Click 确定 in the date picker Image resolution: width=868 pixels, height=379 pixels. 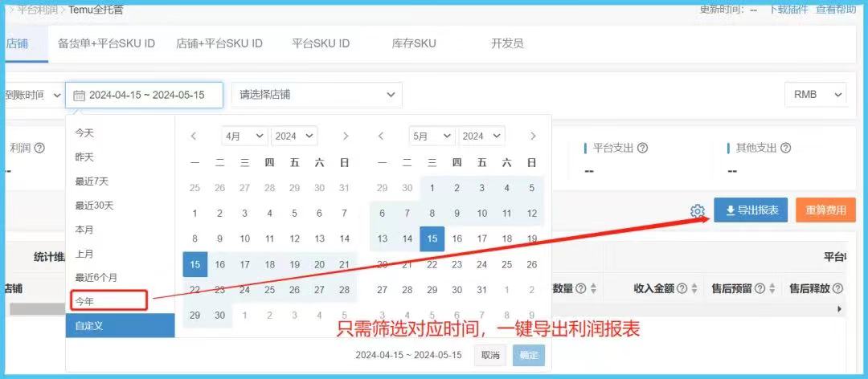(529, 355)
